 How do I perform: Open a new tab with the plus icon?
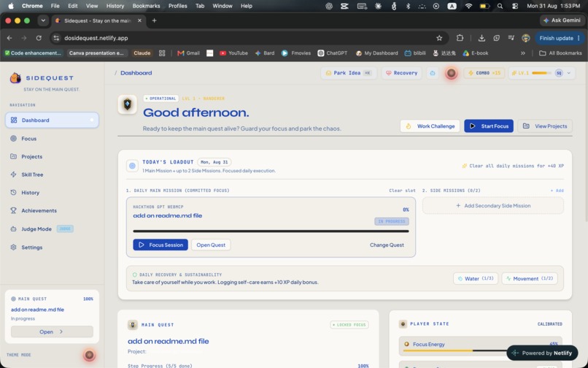click(154, 20)
